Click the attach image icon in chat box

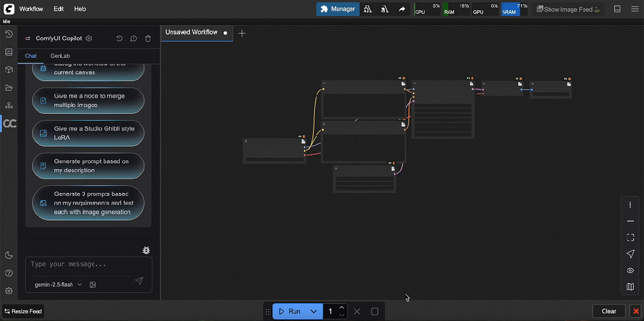pos(93,285)
